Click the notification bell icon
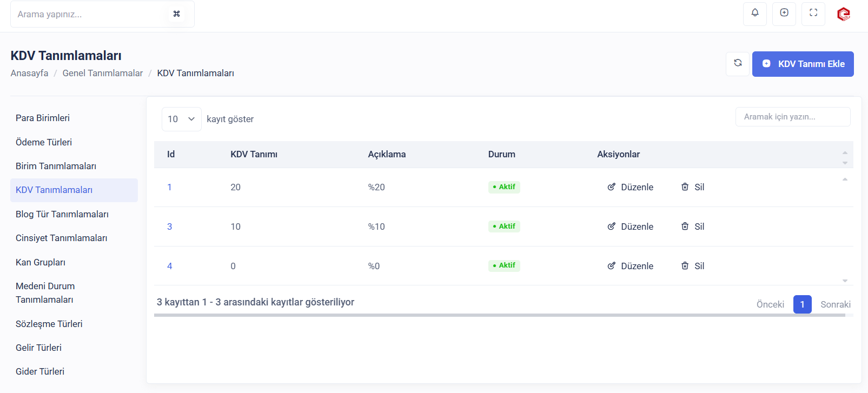This screenshot has height=393, width=868. [754, 13]
